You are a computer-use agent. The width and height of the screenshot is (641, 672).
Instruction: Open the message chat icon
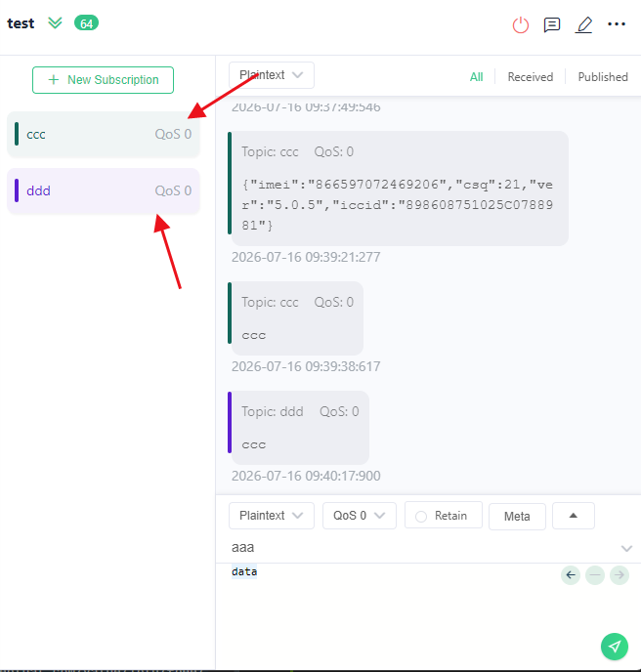[551, 24]
